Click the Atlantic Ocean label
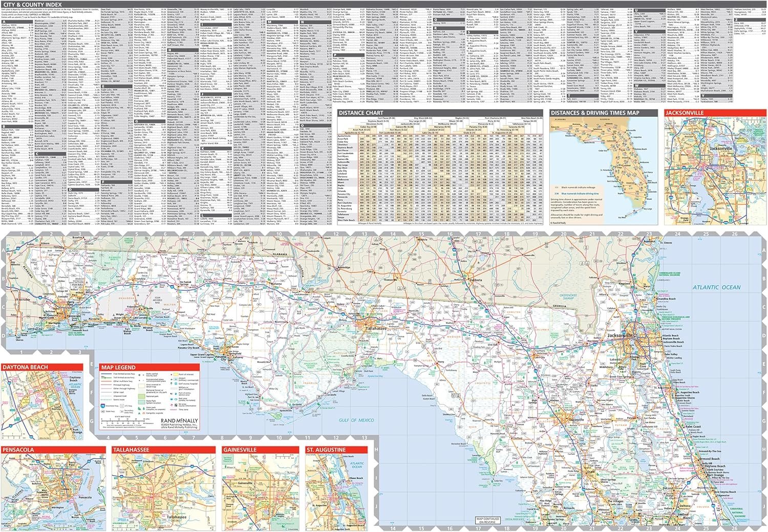The width and height of the screenshot is (768, 532). 716,287
